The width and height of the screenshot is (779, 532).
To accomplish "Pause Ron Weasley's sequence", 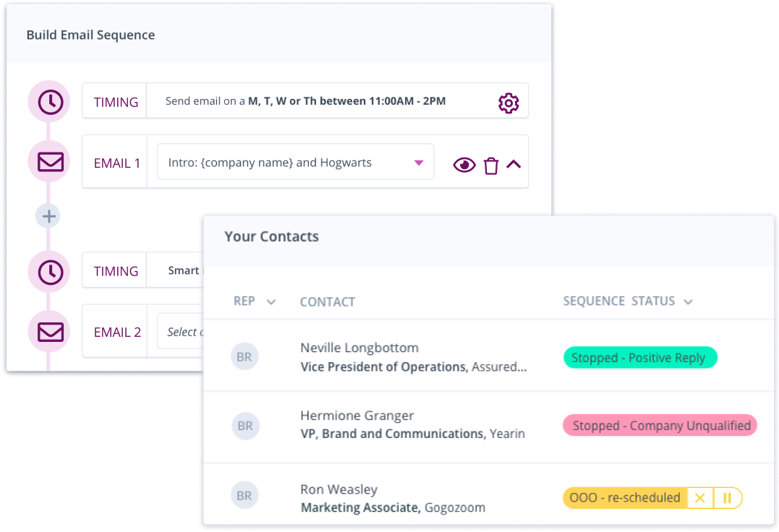I will click(x=727, y=497).
